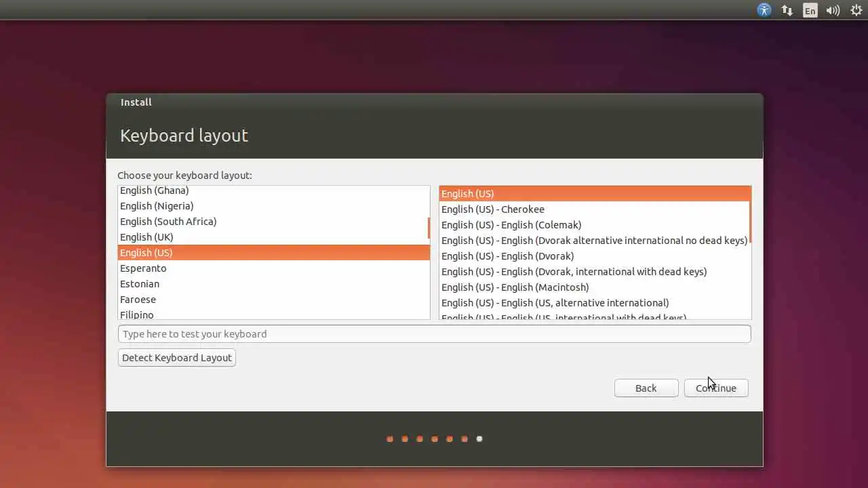Choose Esperanto layout
Screen dimensions: 868x488
pyautogui.click(x=273, y=268)
